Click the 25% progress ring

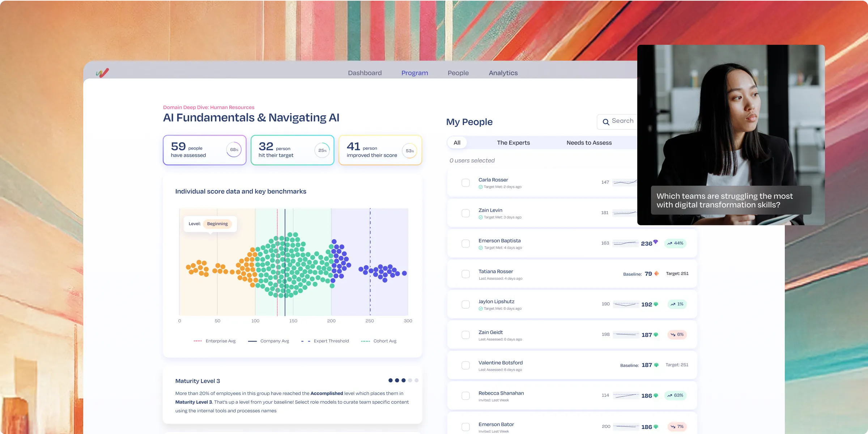pyautogui.click(x=322, y=150)
